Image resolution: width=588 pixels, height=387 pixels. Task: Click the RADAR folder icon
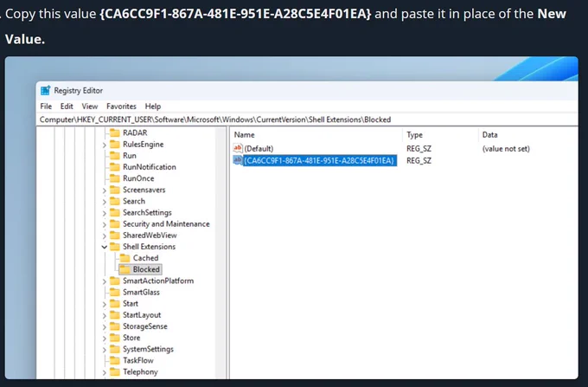point(114,132)
